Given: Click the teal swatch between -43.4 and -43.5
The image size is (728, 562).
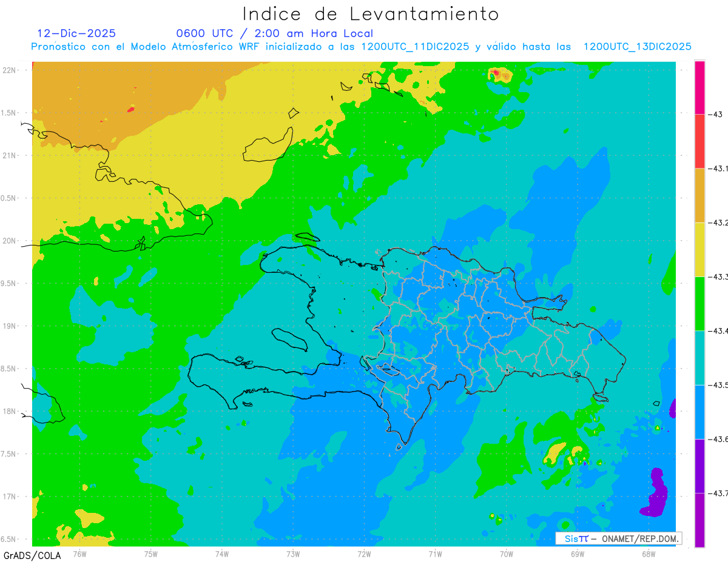Looking at the screenshot, I should click(699, 358).
